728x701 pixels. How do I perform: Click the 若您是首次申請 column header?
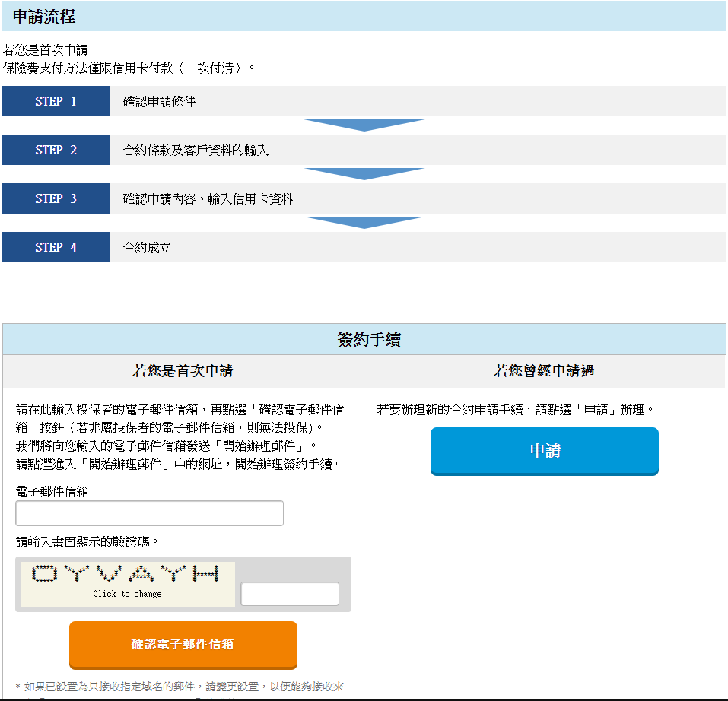183,371
